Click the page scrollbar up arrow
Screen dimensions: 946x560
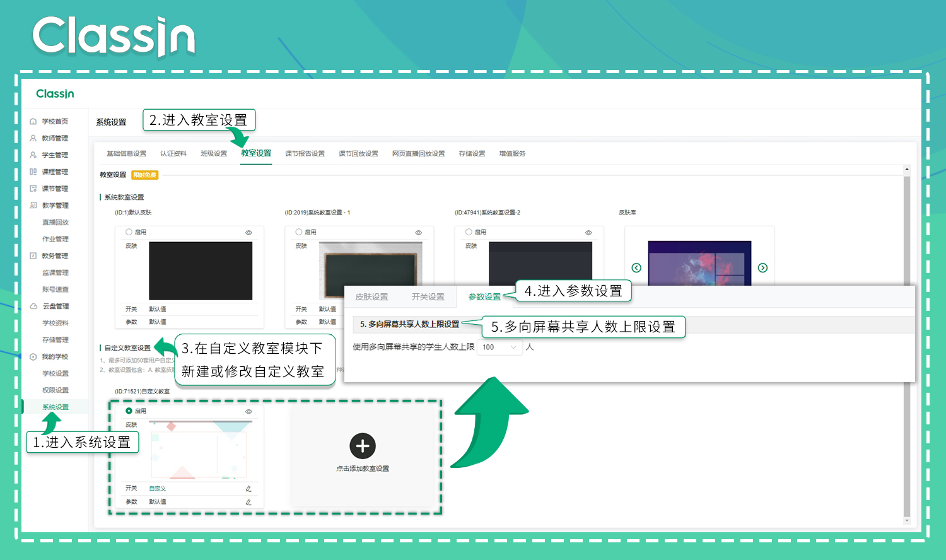[x=907, y=169]
